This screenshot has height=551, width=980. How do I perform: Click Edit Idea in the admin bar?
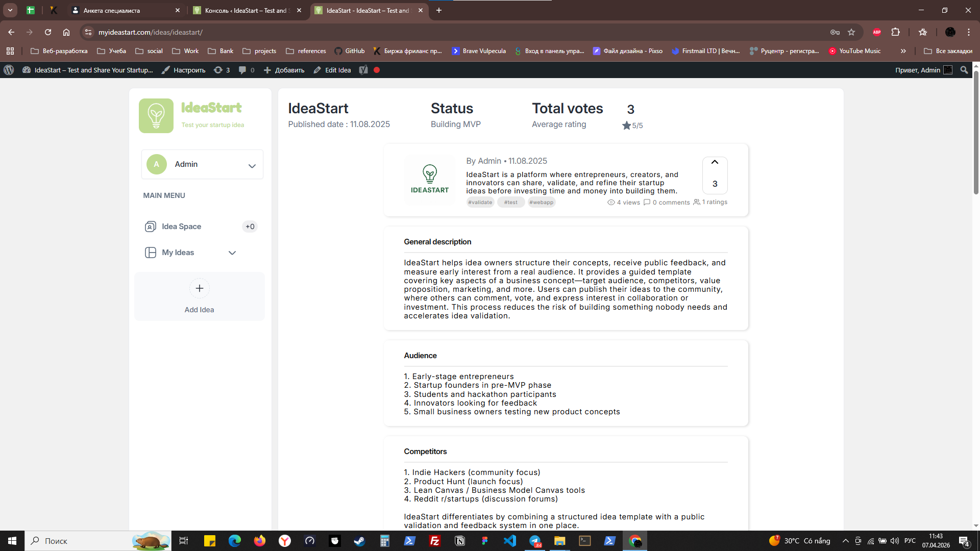pos(332,70)
